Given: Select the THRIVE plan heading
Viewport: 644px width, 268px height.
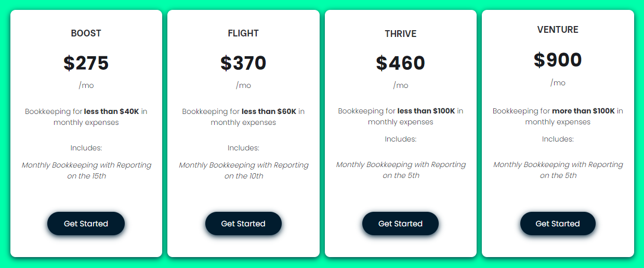Looking at the screenshot, I should (401, 34).
